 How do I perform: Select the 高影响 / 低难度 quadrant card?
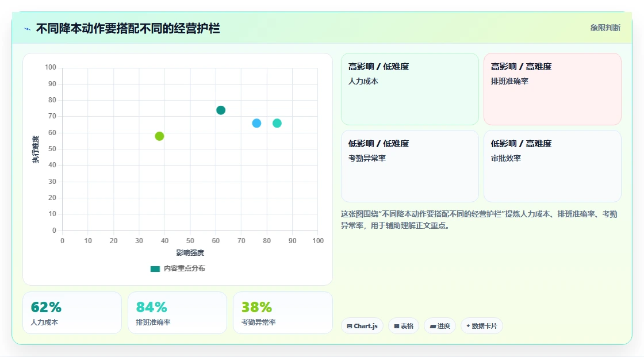coord(410,89)
